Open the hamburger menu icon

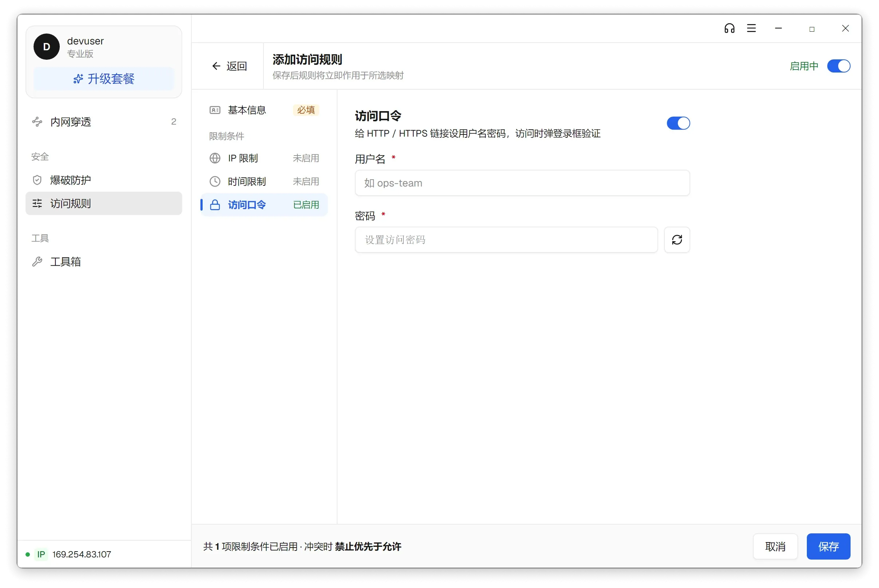point(751,28)
